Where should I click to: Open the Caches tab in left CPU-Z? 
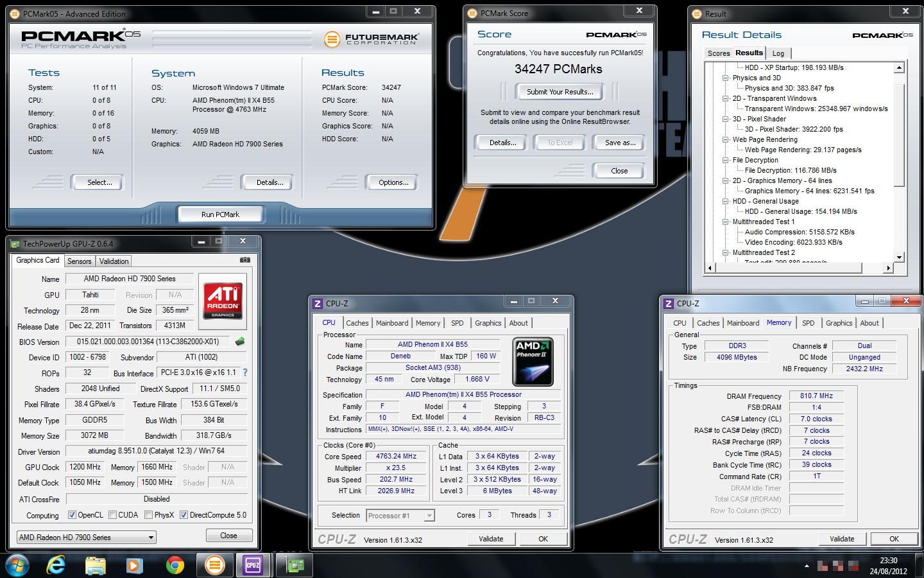point(357,323)
